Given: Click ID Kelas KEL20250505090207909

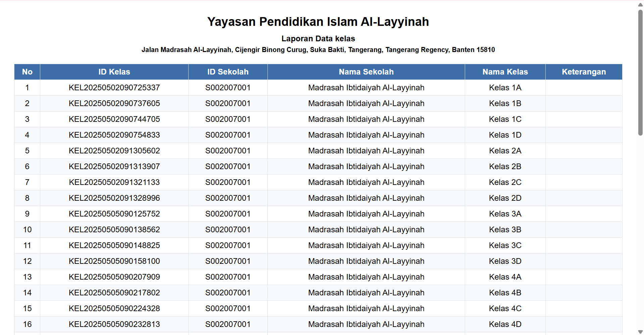Looking at the screenshot, I should pos(114,277).
